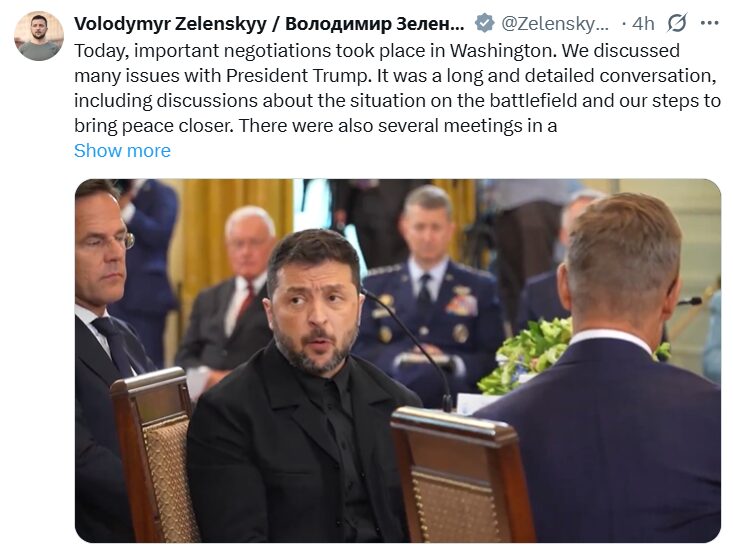
Task: Open the more options three-dot menu
Action: tap(709, 22)
